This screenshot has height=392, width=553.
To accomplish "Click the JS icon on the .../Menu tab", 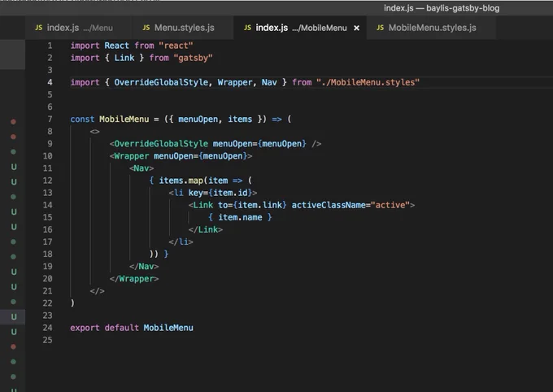I will 39,28.
